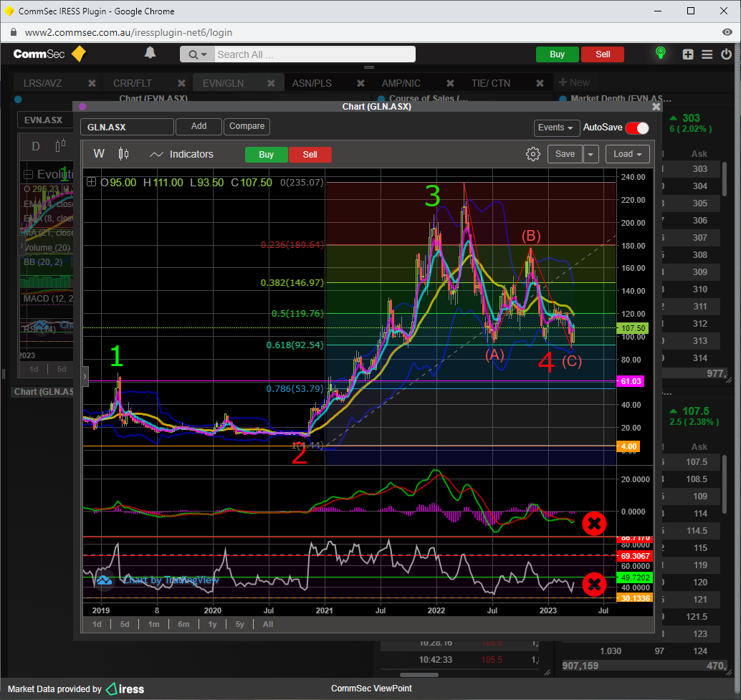Set GLN chart range to 5y
The height and width of the screenshot is (700, 741).
pos(240,624)
